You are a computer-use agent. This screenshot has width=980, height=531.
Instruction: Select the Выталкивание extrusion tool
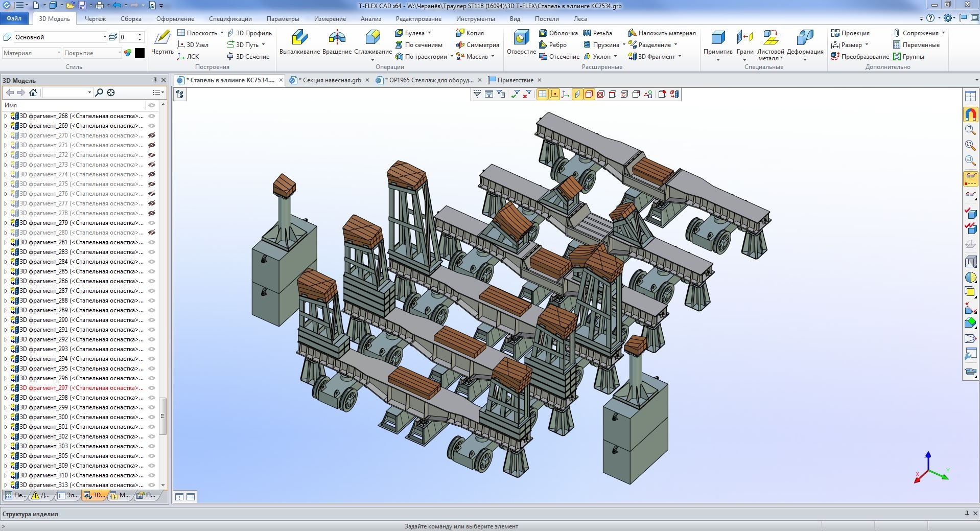(299, 42)
